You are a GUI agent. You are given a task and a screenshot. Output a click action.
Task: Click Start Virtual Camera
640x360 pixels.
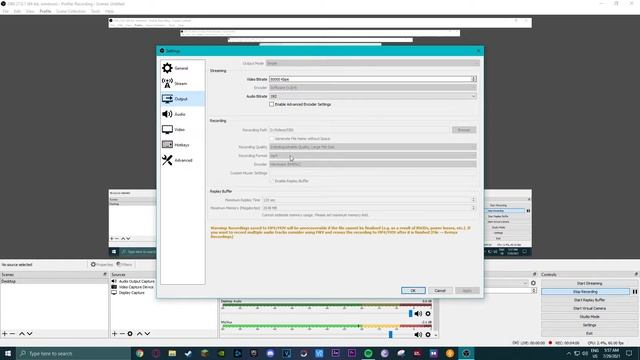589,309
